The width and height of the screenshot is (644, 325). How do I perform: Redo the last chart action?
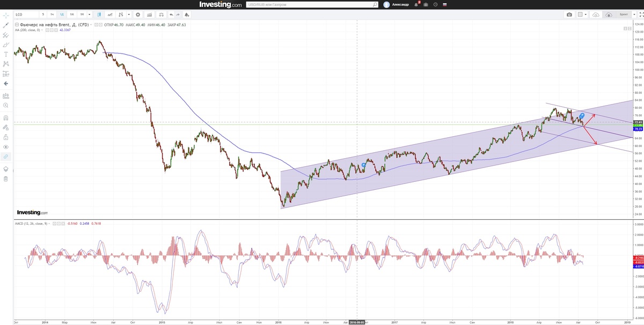click(178, 14)
